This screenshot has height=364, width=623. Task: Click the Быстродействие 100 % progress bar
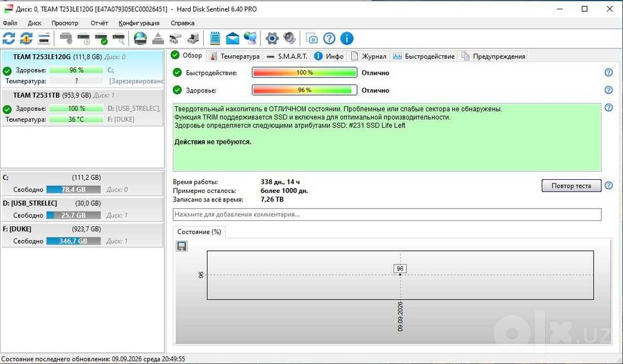pyautogui.click(x=305, y=73)
